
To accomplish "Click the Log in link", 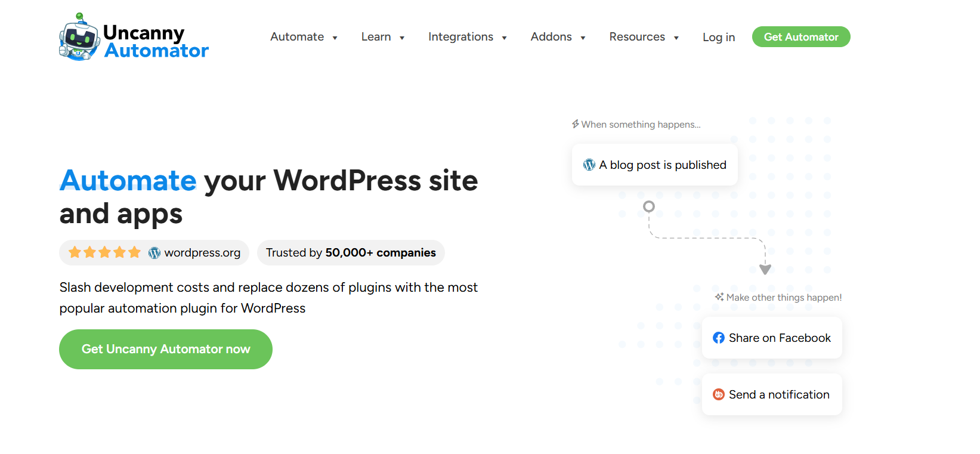I will 718,37.
